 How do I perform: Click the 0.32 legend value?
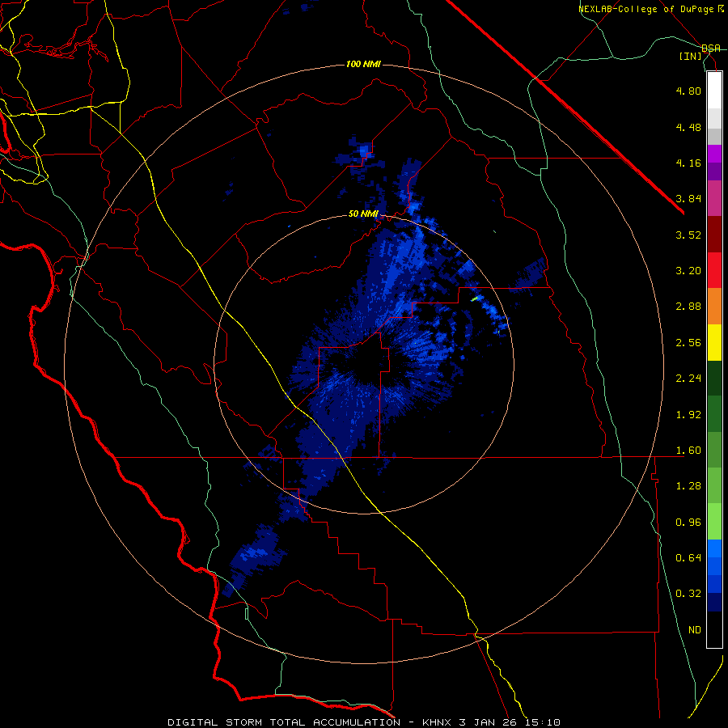[x=688, y=594]
